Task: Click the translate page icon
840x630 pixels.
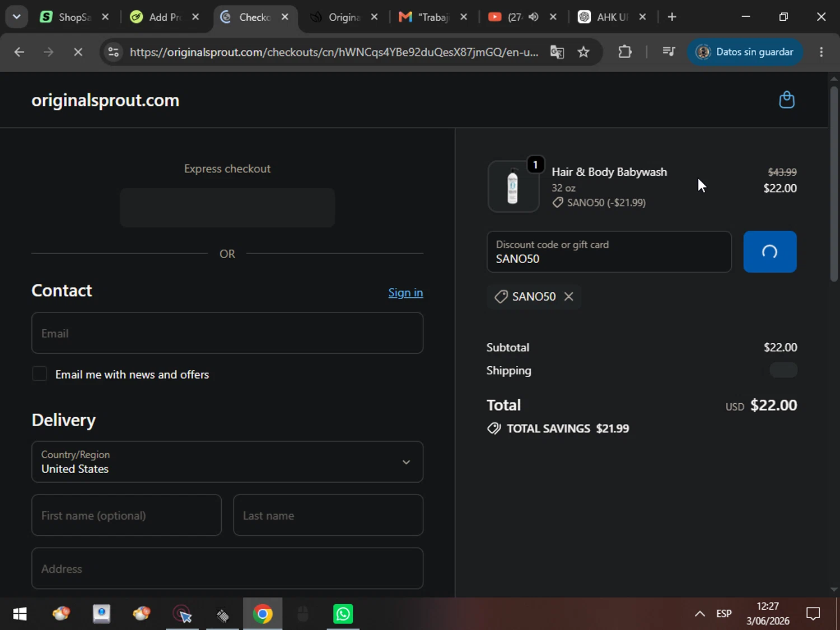Action: (x=557, y=52)
